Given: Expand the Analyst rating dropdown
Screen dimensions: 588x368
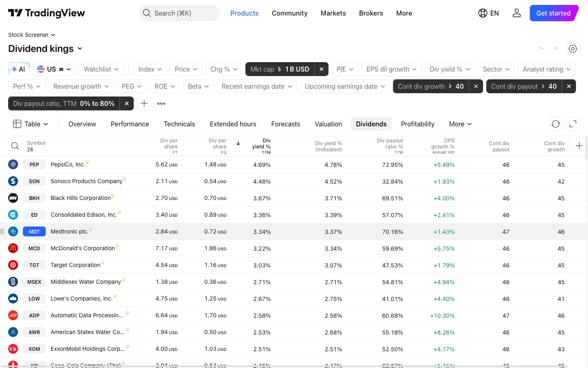Looking at the screenshot, I should (x=547, y=69).
